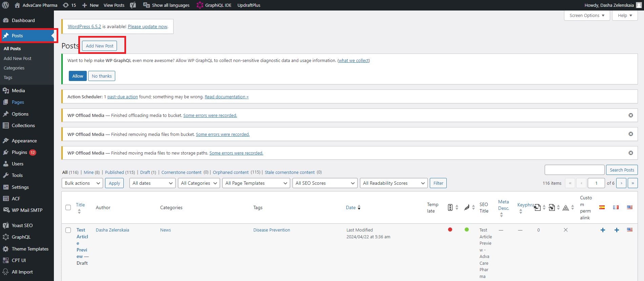Click the Show all languages item
The width and height of the screenshot is (644, 281).
click(x=166, y=5)
